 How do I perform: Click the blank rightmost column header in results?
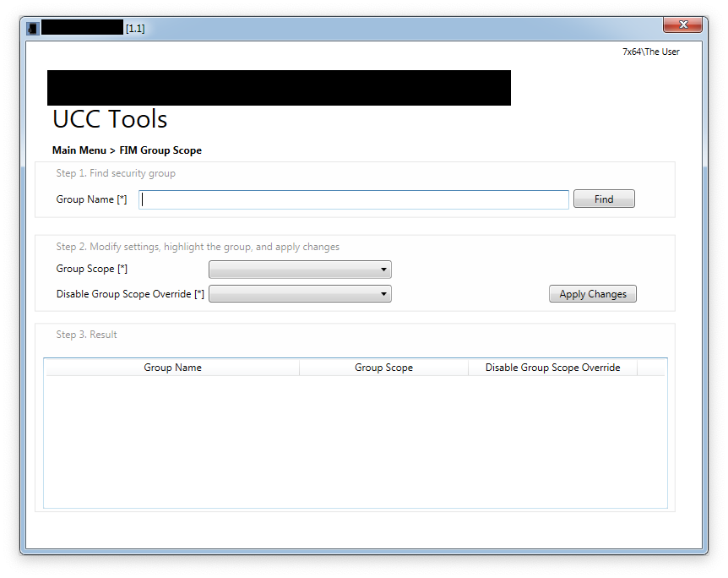(x=651, y=368)
